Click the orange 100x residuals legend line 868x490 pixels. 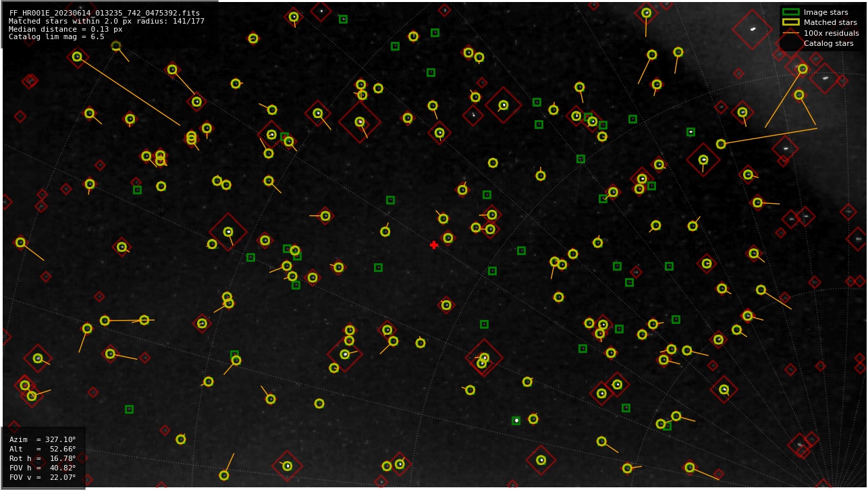(x=790, y=33)
